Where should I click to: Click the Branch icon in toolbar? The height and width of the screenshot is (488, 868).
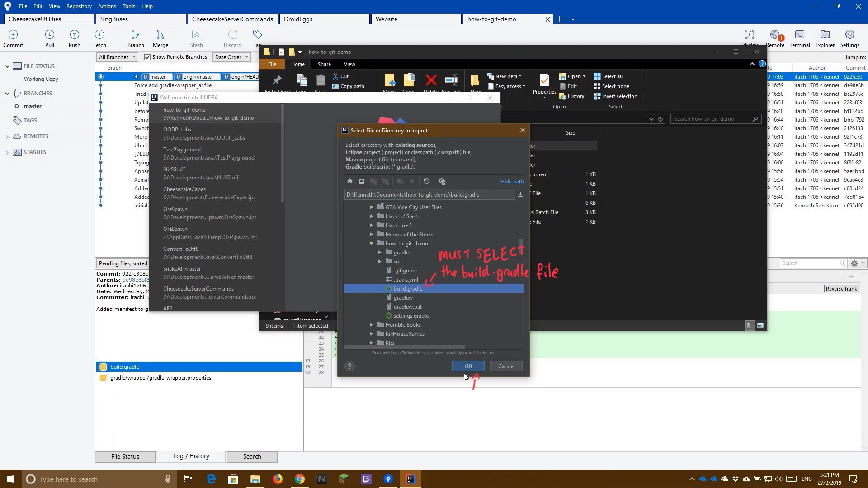(135, 38)
